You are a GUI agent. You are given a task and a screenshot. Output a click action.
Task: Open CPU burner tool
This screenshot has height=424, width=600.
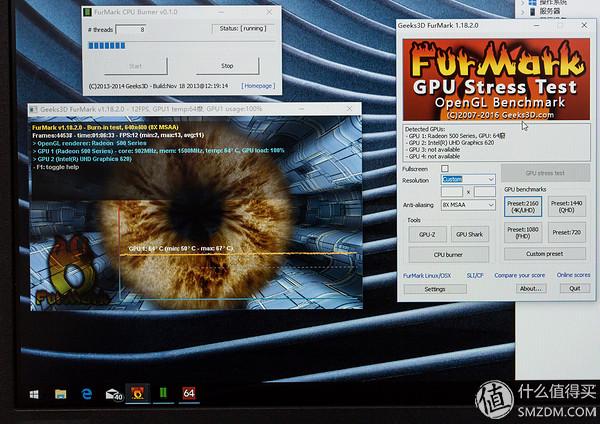(x=448, y=254)
